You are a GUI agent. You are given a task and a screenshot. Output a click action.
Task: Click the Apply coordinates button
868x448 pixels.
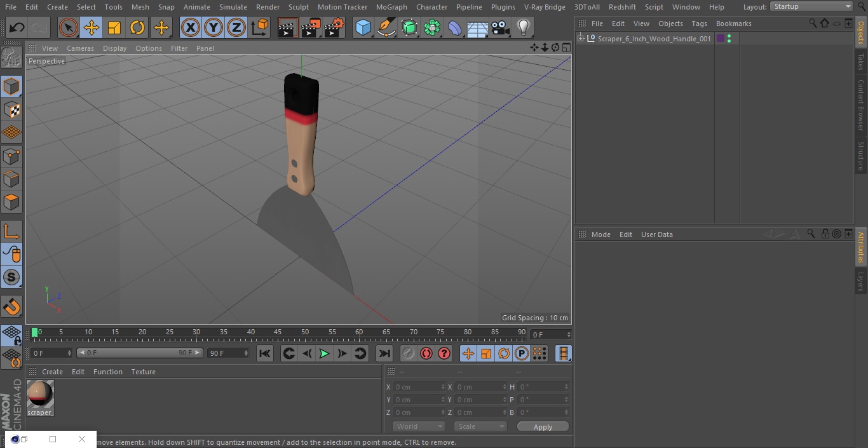click(x=543, y=427)
